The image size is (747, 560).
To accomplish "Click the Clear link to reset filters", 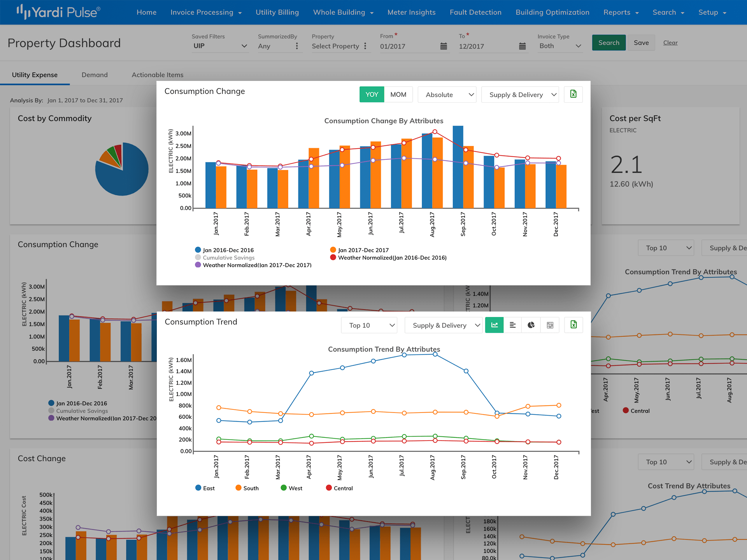I will click(670, 42).
